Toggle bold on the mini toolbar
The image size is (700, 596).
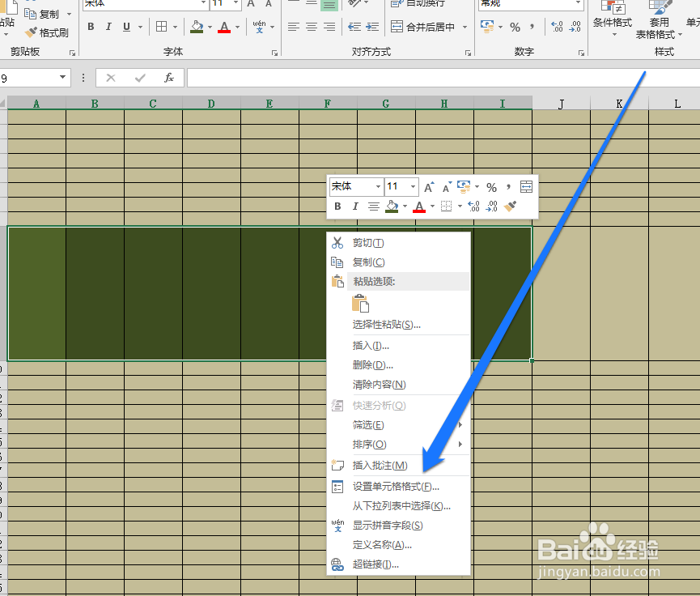coord(337,206)
